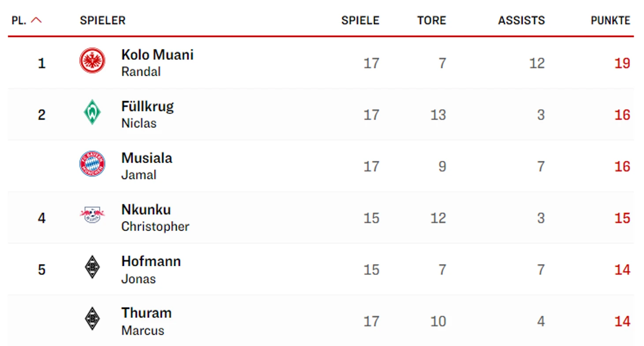
Task: Click Gladbach crest beside Hofmann
Action: point(92,267)
